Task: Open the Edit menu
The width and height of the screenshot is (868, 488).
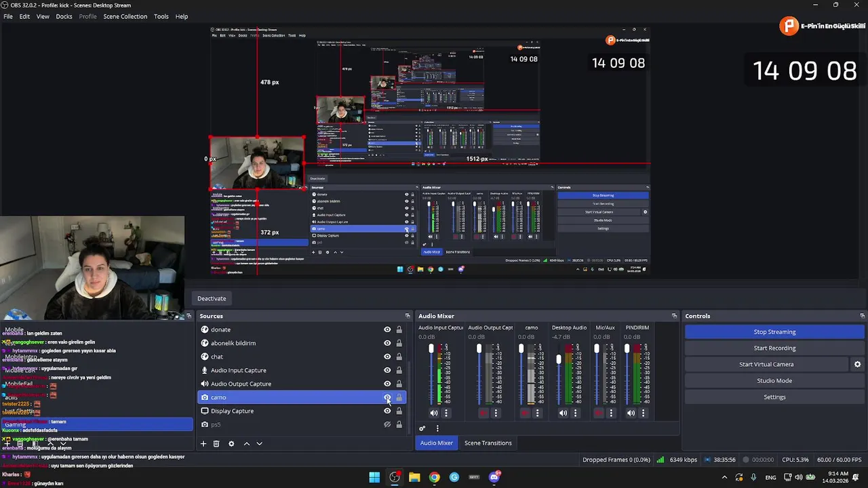Action: (24, 16)
